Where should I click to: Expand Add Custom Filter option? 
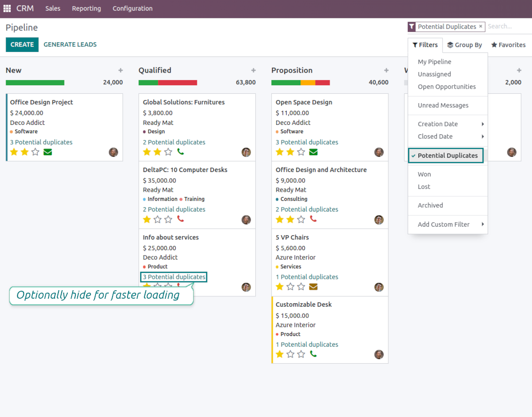(x=450, y=224)
